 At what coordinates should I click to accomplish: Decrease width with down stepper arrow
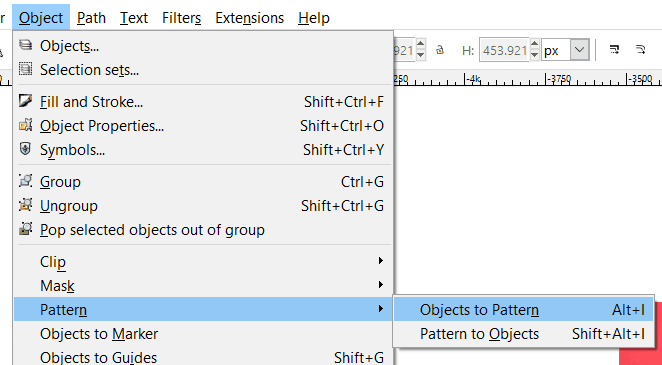(x=420, y=56)
